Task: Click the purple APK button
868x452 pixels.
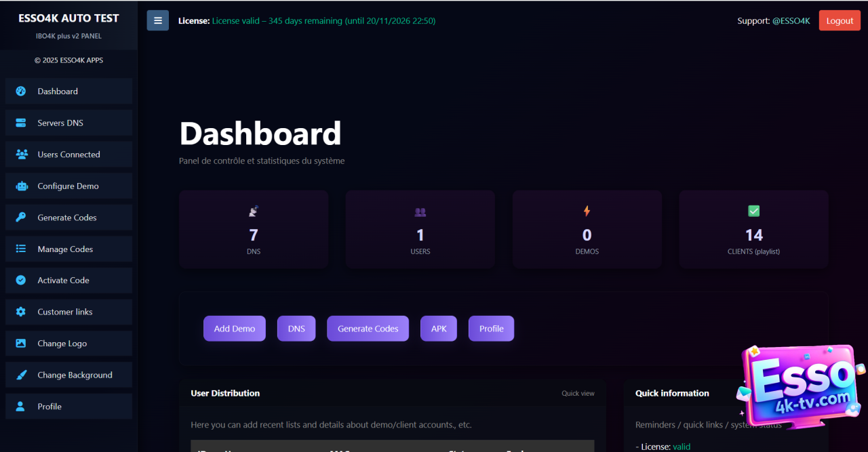Action: [439, 329]
